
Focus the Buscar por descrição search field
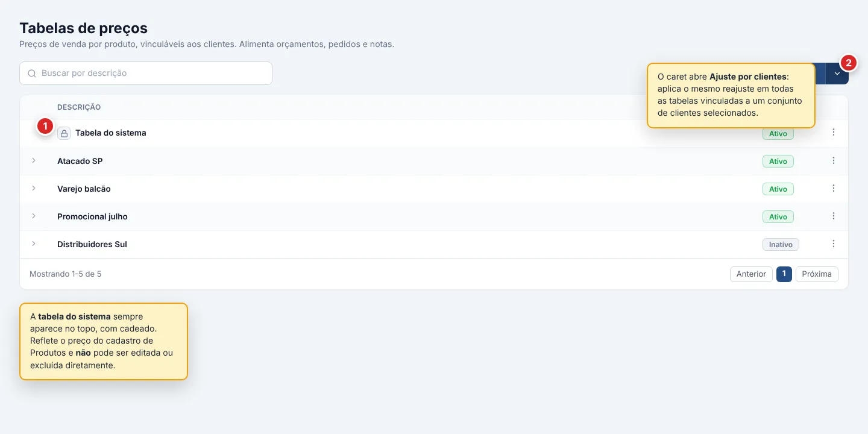(146, 74)
